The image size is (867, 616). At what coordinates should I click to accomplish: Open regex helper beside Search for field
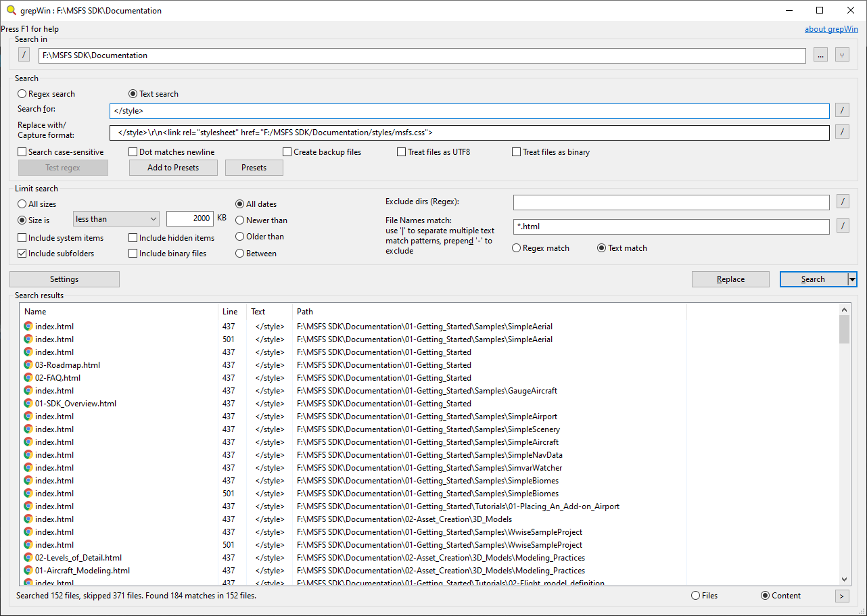(x=842, y=110)
